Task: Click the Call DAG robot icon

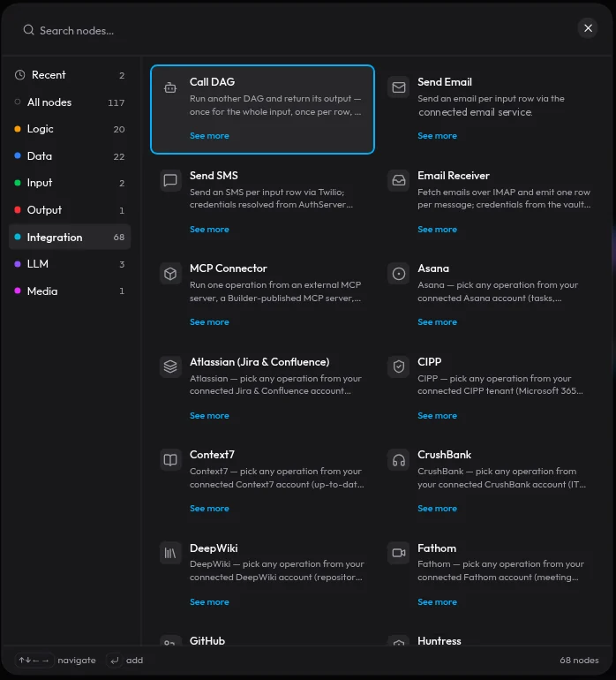Action: (170, 87)
